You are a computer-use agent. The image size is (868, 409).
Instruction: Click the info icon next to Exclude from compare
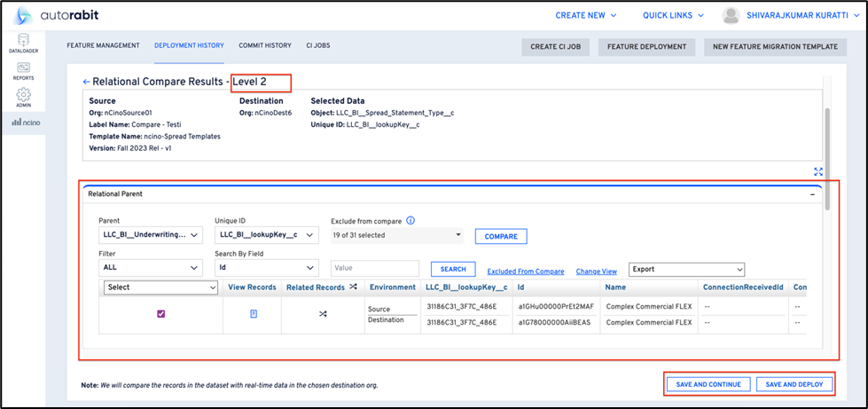click(411, 221)
